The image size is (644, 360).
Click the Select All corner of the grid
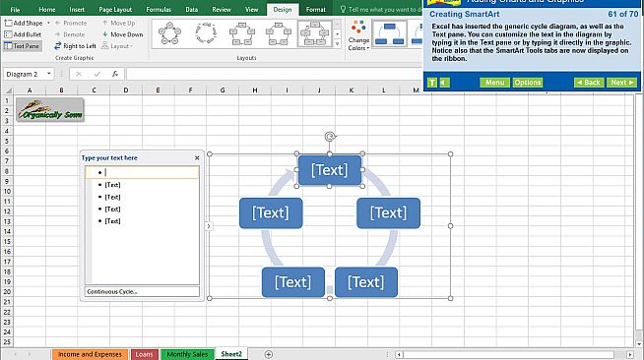point(8,90)
